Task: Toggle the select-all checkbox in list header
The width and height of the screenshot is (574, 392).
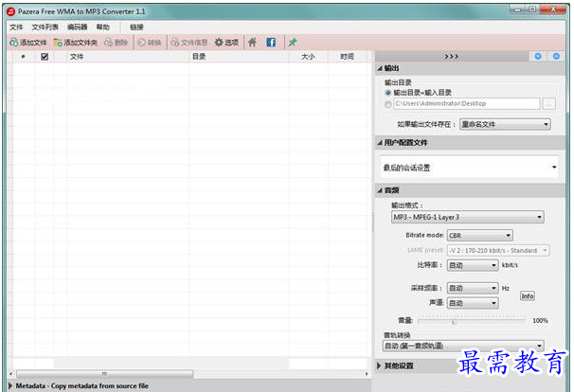Action: tap(45, 57)
